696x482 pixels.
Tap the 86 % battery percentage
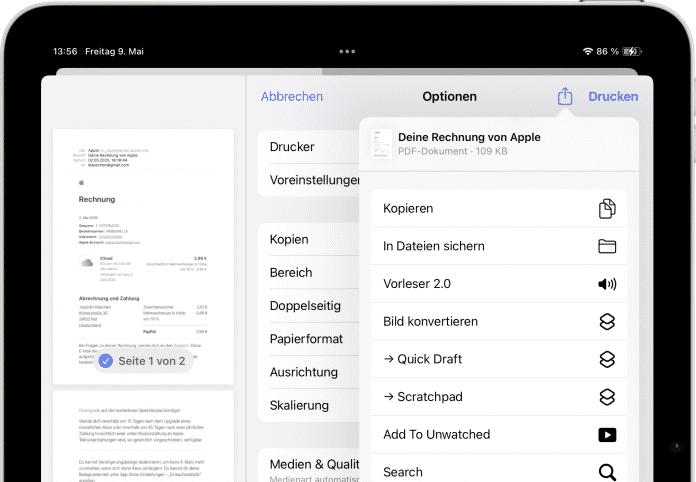point(607,51)
